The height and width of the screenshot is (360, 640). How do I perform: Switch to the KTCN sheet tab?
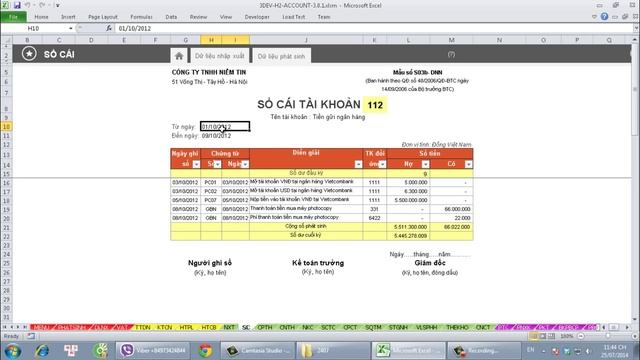165,327
